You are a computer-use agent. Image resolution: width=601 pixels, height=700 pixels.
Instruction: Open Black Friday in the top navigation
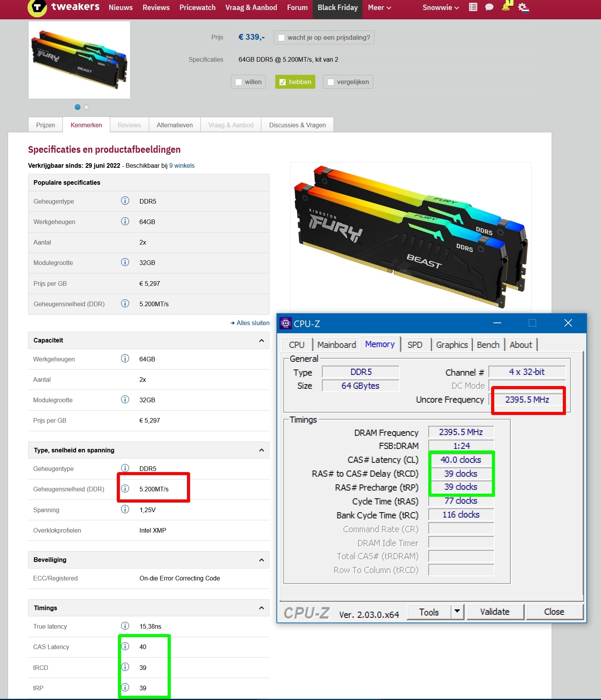click(x=338, y=8)
